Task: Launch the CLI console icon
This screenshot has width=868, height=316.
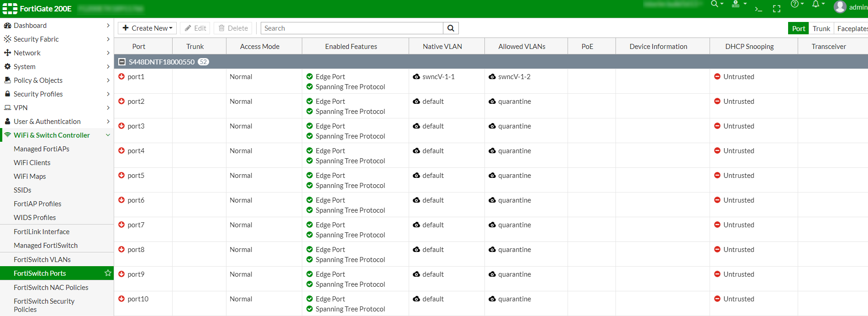Action: coord(758,9)
